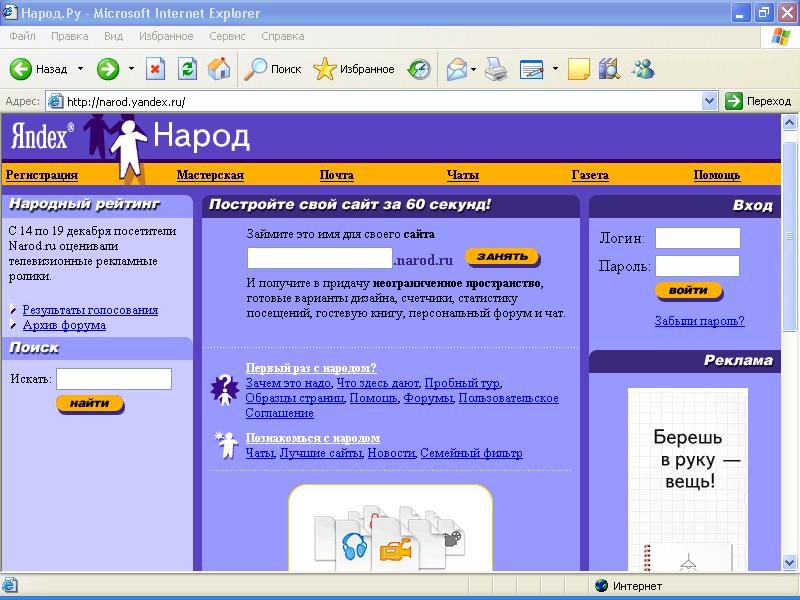
Task: Open the Правка menu
Action: [x=69, y=36]
